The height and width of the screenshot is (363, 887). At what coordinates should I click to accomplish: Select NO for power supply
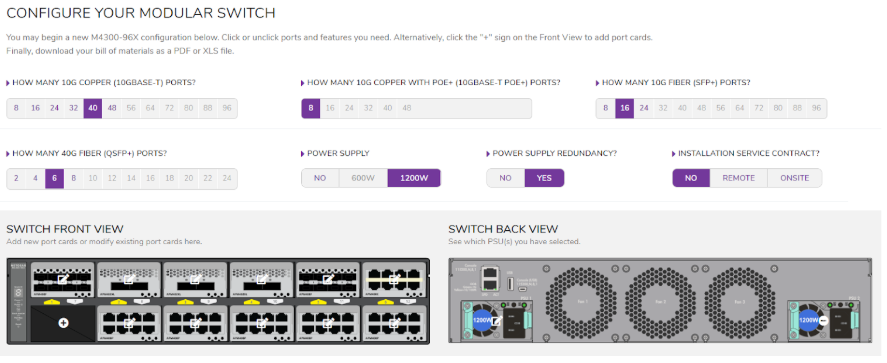pos(320,178)
